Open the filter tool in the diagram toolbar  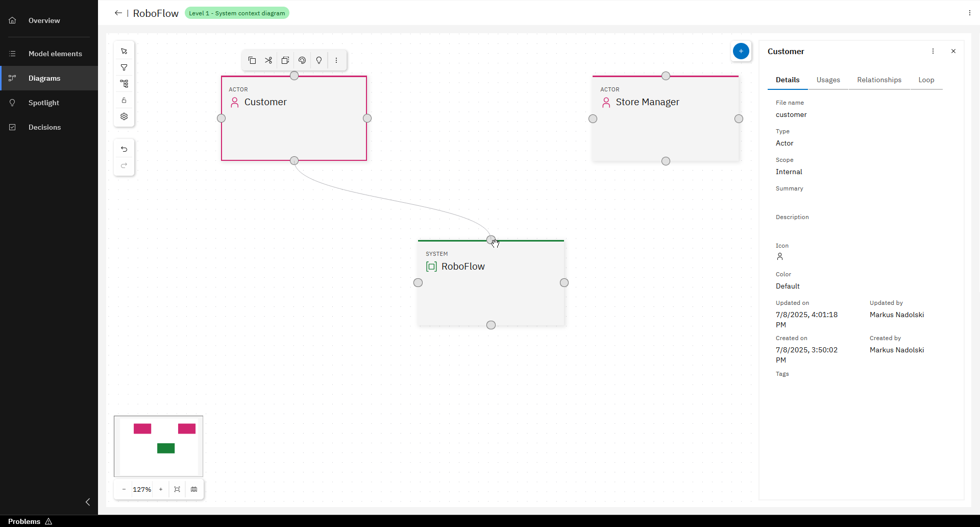(124, 67)
